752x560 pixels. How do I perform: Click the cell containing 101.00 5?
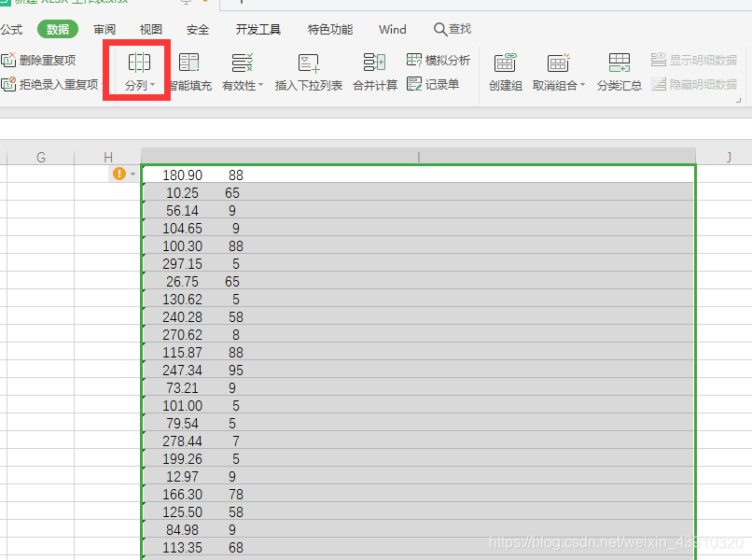click(x=419, y=405)
